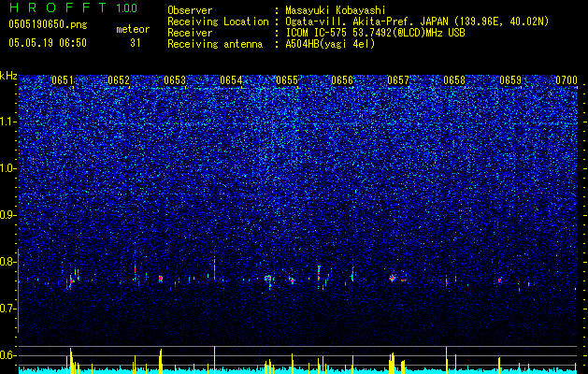Select the filename 0505190650.png
588x374 pixels.
click(x=48, y=25)
